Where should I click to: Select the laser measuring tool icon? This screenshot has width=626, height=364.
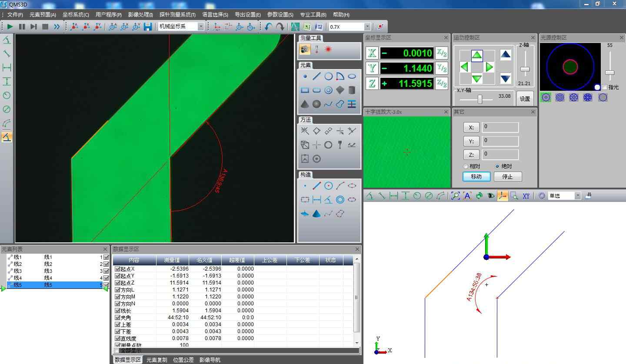[328, 50]
